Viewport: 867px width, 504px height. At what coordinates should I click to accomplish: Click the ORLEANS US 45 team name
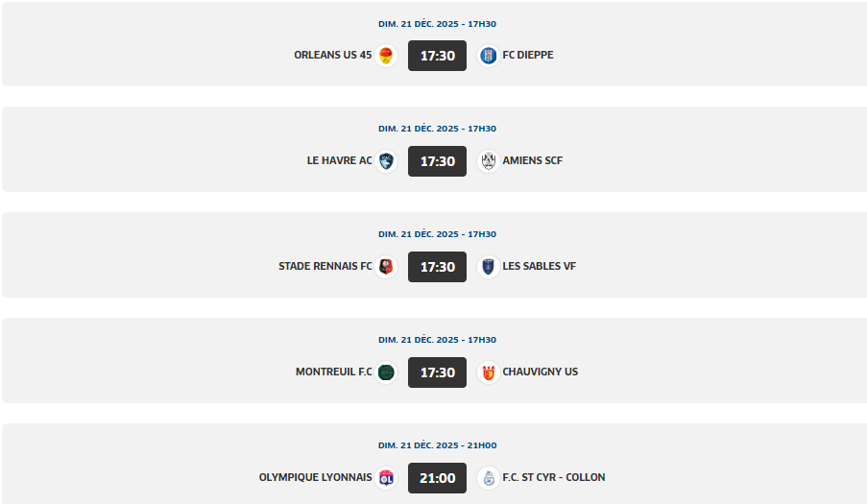[332, 56]
